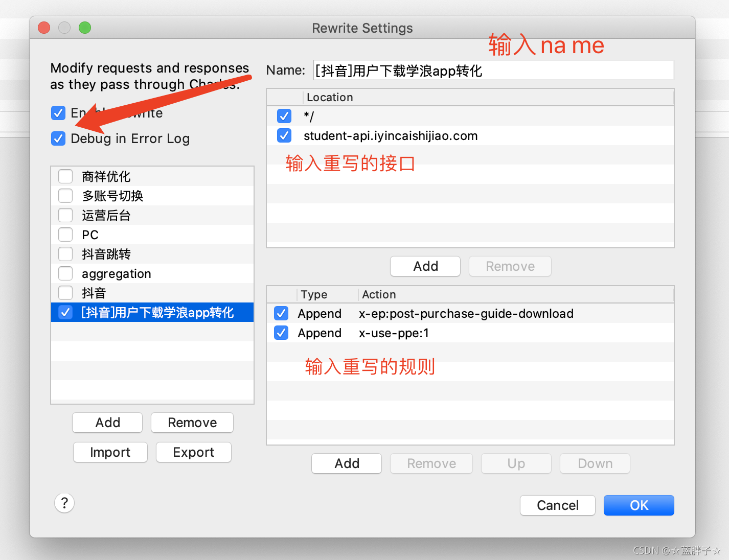
Task: Select the 抖音 rewrite set
Action: [x=152, y=293]
